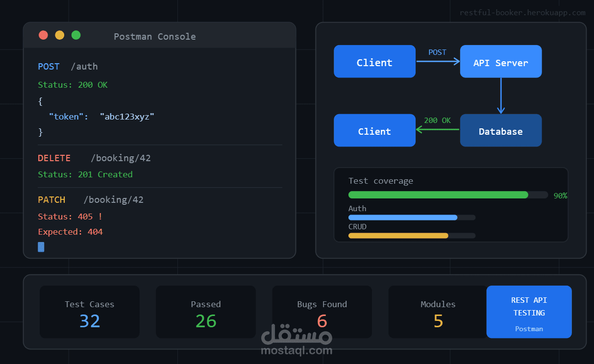594x364 pixels.
Task: Toggle the yellow traffic light control
Action: (x=59, y=35)
